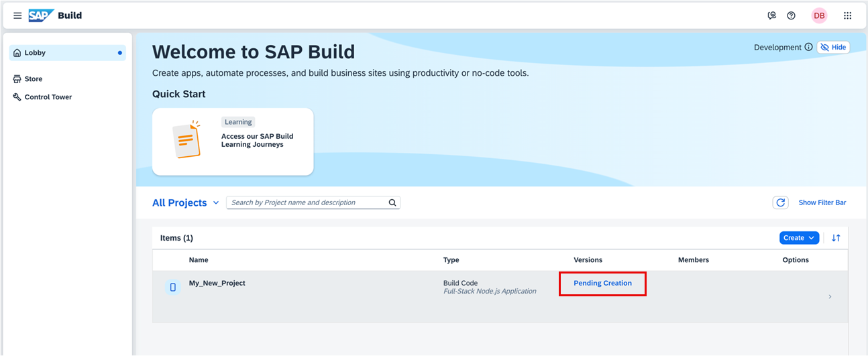Open the help question mark icon
Image resolution: width=868 pixels, height=362 pixels.
(791, 15)
